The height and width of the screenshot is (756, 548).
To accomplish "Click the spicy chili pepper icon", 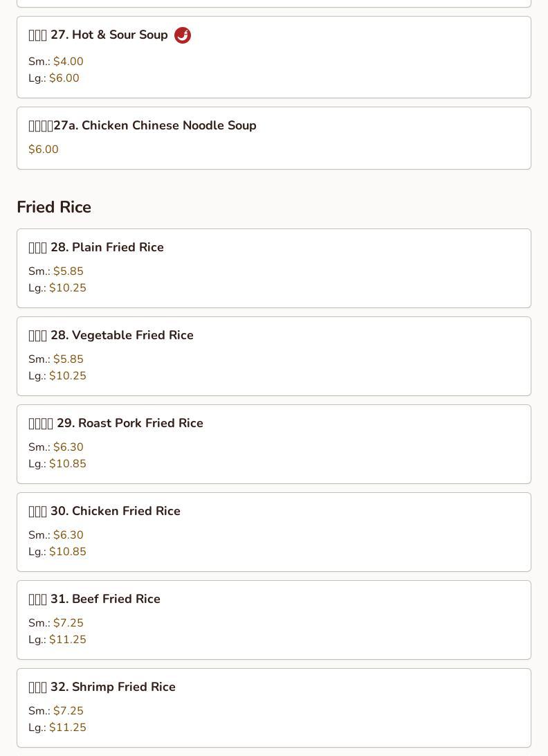I will coord(183,35).
